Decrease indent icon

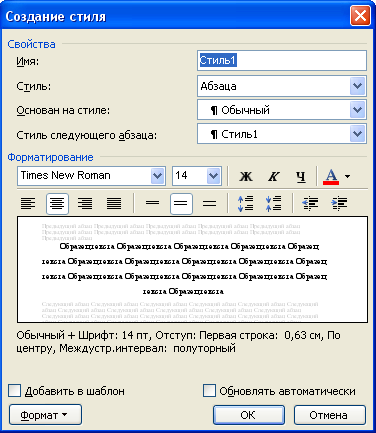(x=310, y=203)
